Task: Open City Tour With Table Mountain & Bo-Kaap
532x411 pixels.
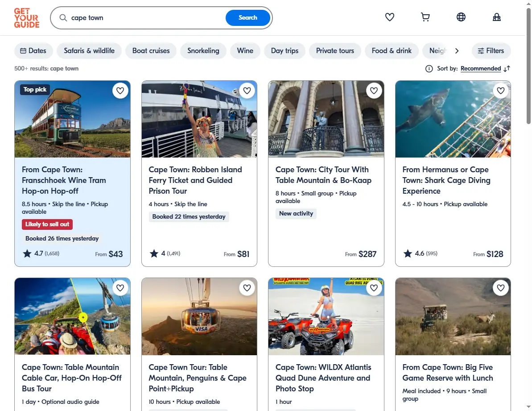Action: [323, 175]
